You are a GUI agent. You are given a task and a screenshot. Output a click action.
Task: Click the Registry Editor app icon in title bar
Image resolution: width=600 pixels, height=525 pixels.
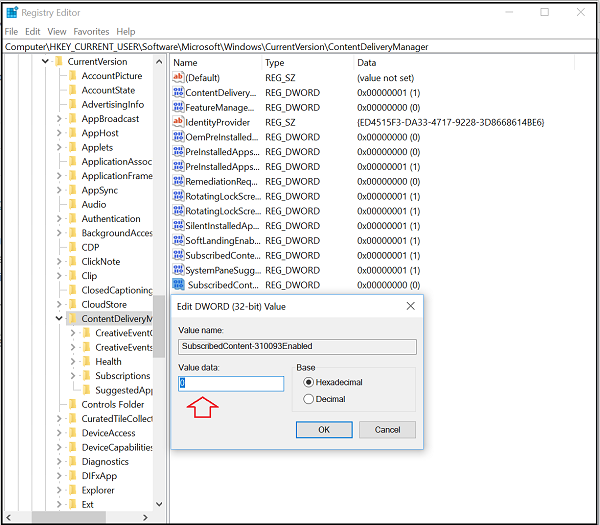point(12,13)
